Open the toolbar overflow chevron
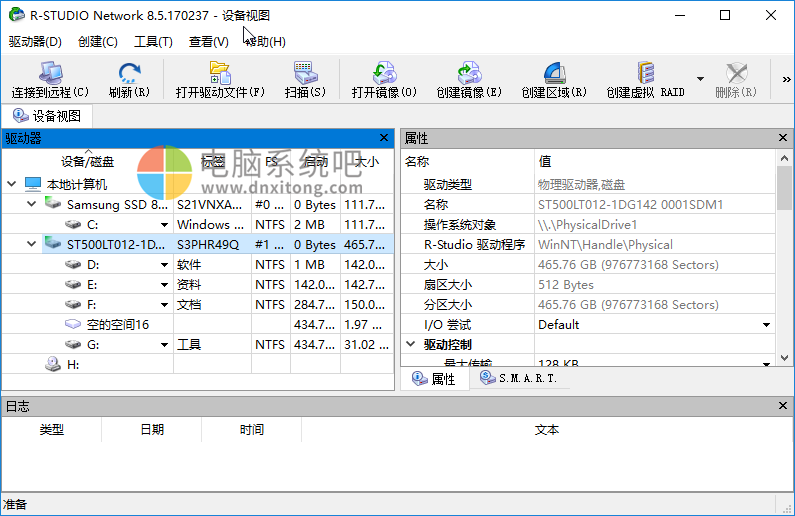 point(786,79)
